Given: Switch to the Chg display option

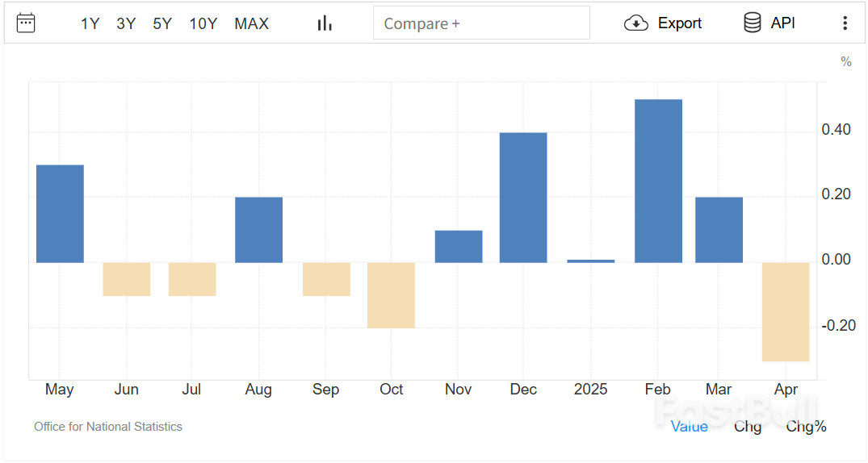Looking at the screenshot, I should point(747,427).
